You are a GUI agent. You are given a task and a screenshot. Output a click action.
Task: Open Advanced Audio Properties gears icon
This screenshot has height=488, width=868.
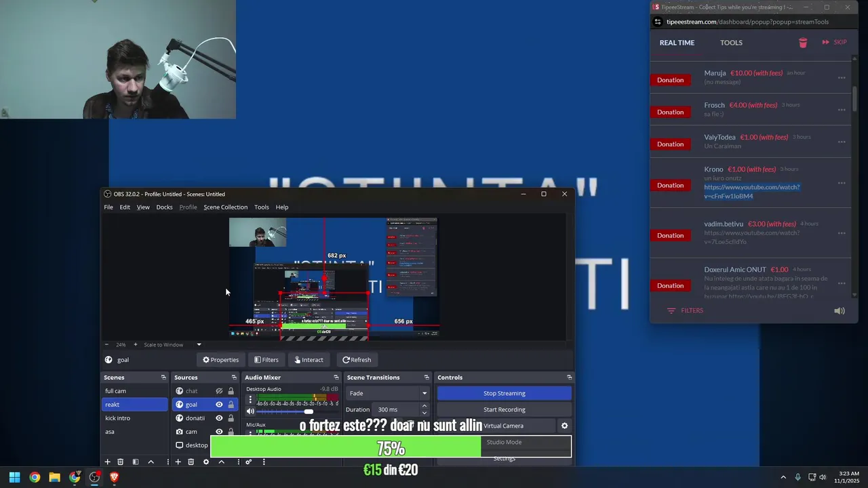[x=249, y=462]
